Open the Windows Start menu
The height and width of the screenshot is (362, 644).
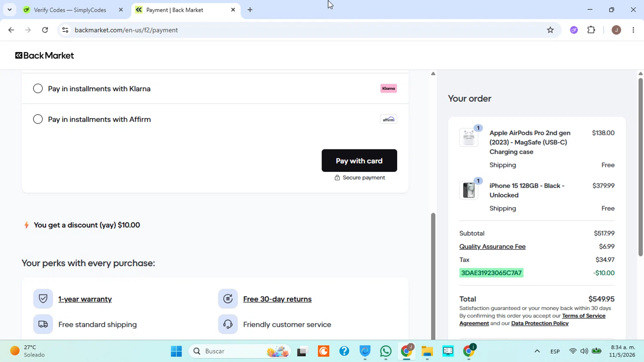pos(176,351)
